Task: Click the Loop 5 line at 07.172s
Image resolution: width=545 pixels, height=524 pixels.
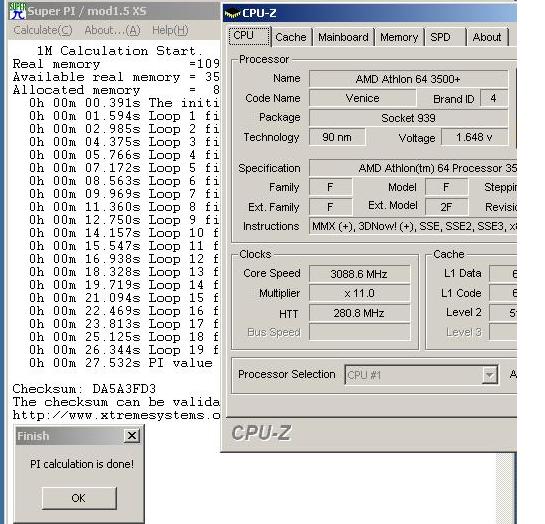Action: [124, 168]
